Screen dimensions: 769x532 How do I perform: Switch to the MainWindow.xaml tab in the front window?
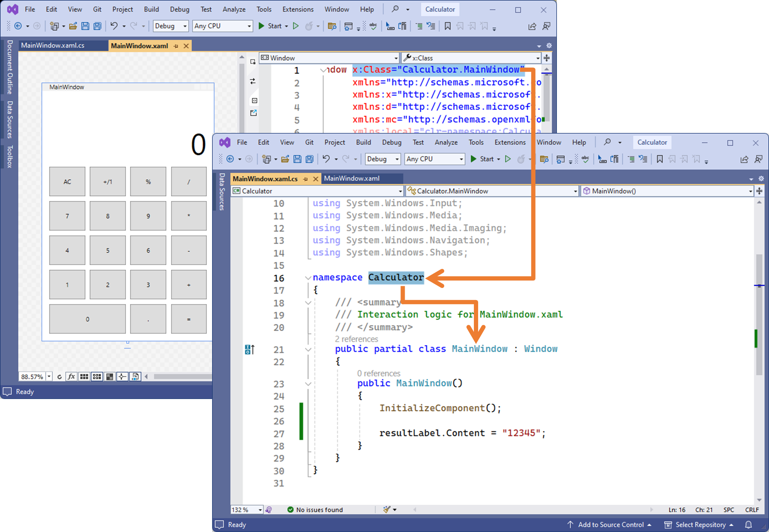coord(352,178)
